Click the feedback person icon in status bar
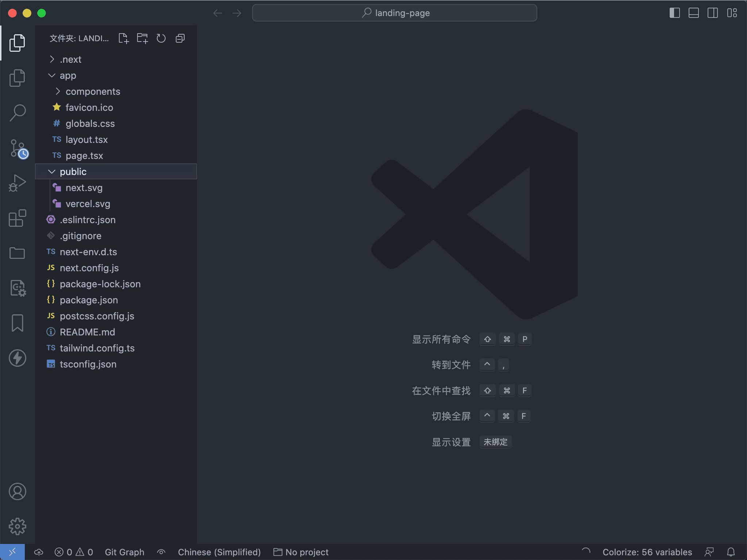 point(709,552)
